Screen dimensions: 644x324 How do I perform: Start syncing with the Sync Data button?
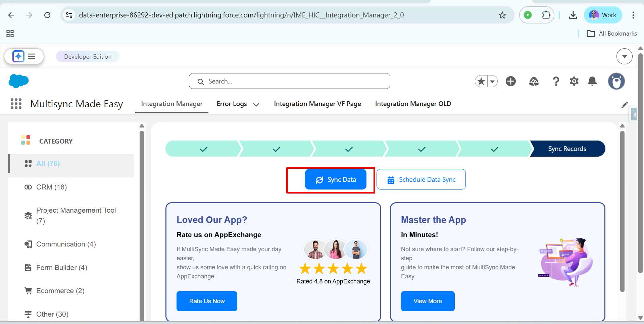click(336, 179)
